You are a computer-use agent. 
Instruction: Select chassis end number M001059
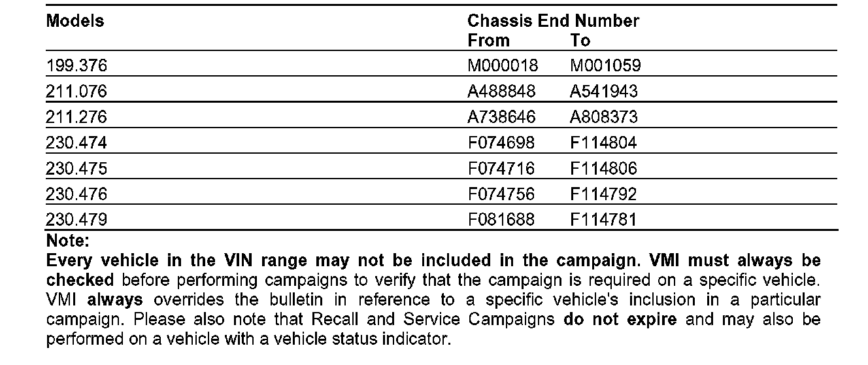coord(606,65)
